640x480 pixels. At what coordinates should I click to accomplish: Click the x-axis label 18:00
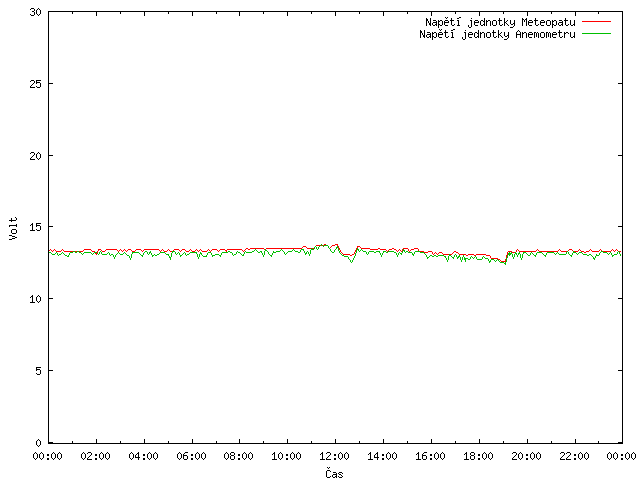pos(478,456)
